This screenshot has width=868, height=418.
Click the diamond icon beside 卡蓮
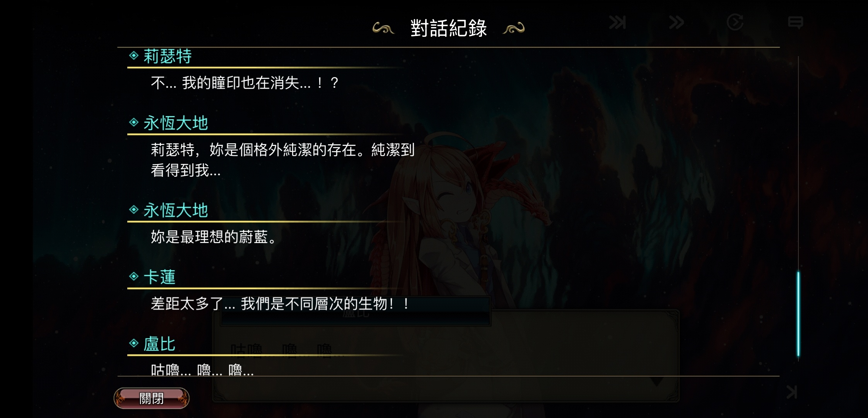134,276
